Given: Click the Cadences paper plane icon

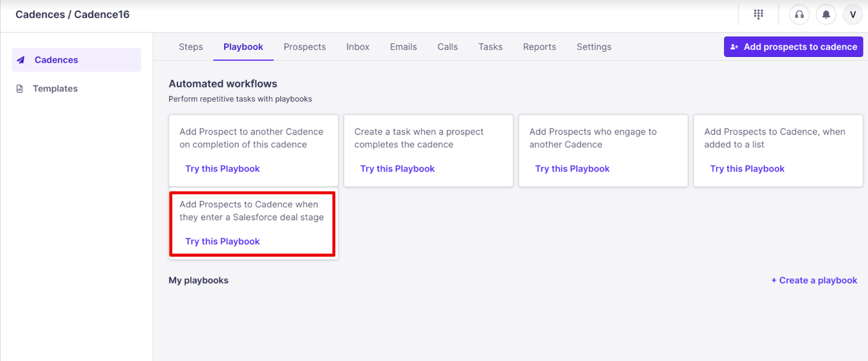Looking at the screenshot, I should [x=21, y=60].
